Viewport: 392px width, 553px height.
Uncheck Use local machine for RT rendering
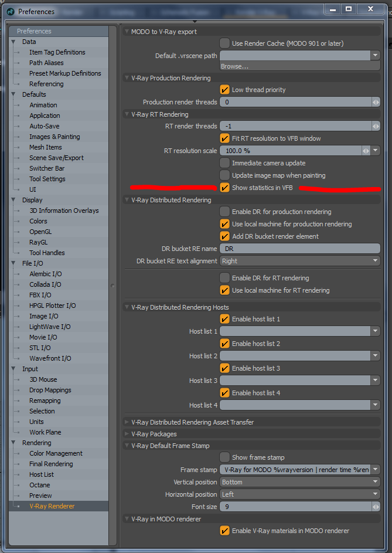[224, 290]
